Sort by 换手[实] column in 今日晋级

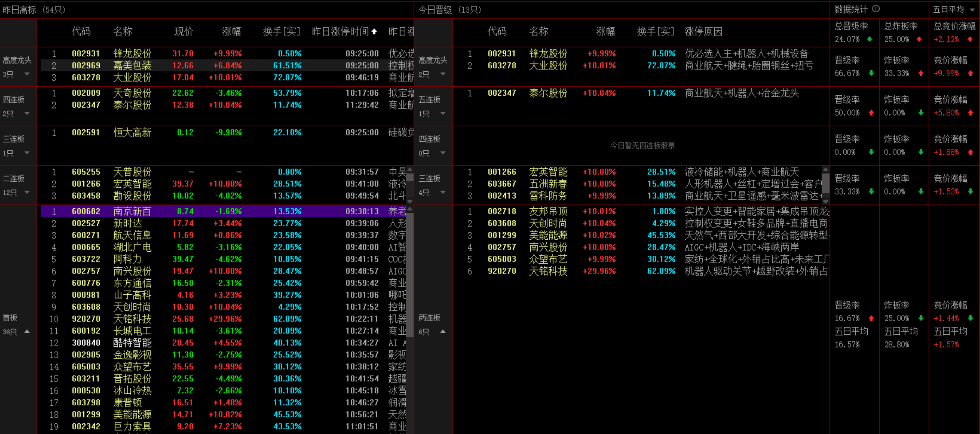point(655,31)
